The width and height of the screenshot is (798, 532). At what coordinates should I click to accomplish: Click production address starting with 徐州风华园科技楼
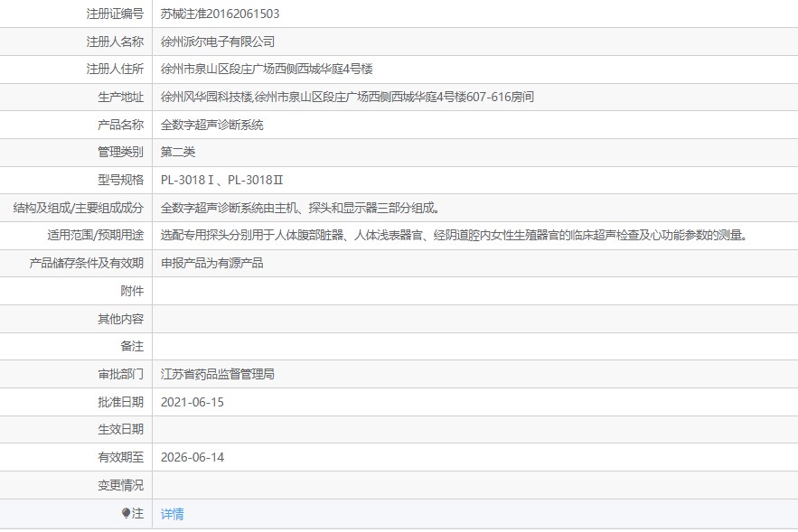coord(347,97)
